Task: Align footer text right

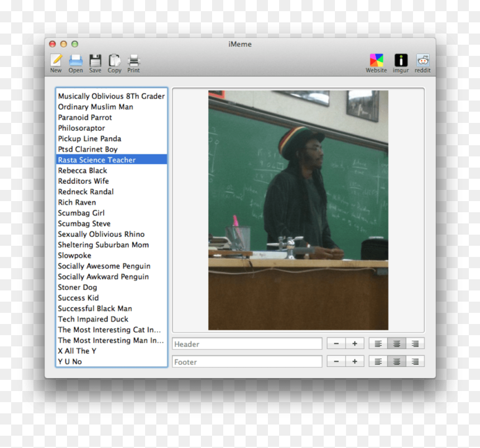Action: [x=415, y=361]
